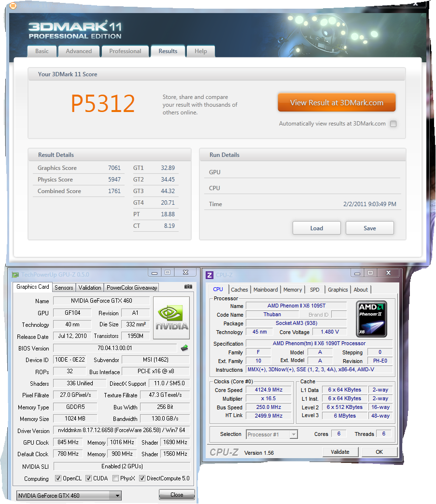This screenshot has height=504, width=436.
Task: Toggle the DirectCompute 5.0 checkbox
Action: pos(142,478)
